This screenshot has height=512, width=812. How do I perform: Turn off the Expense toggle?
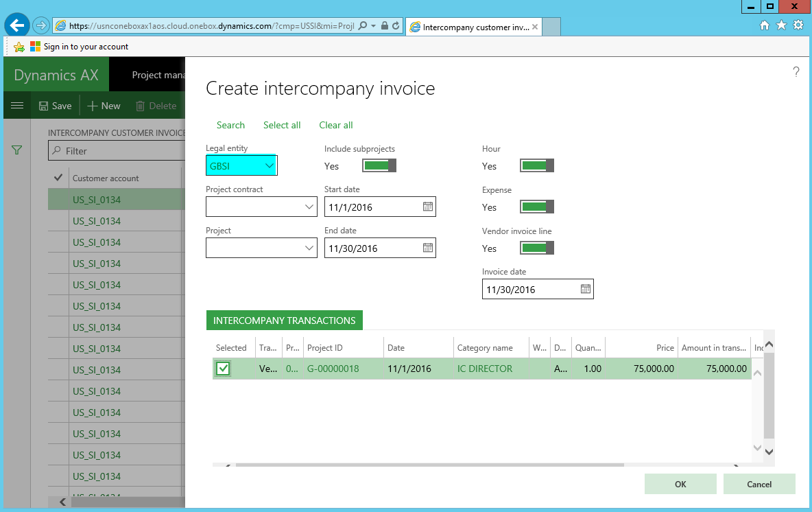coord(537,207)
